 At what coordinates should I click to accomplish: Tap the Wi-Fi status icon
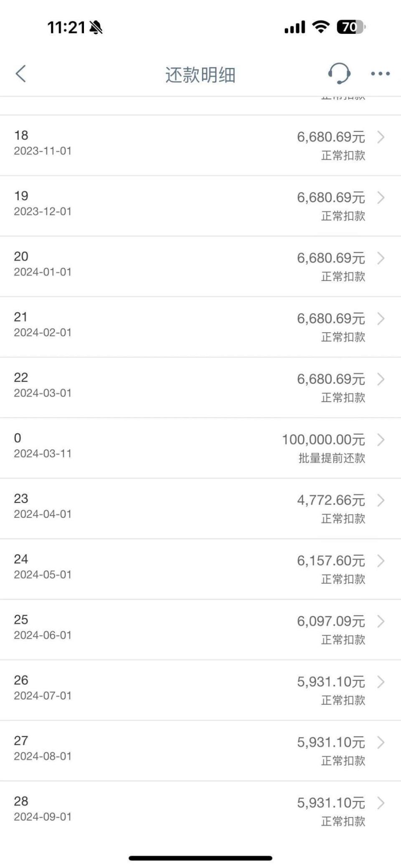pos(321,27)
